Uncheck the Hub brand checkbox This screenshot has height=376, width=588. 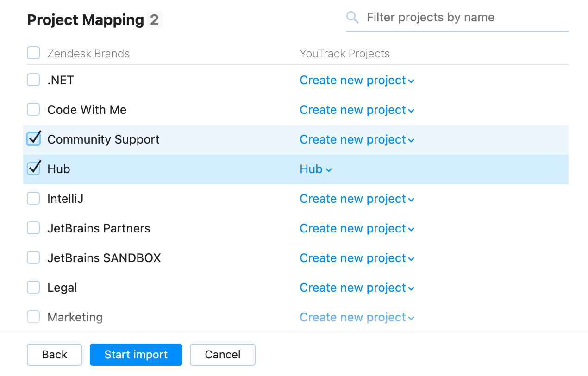click(33, 169)
